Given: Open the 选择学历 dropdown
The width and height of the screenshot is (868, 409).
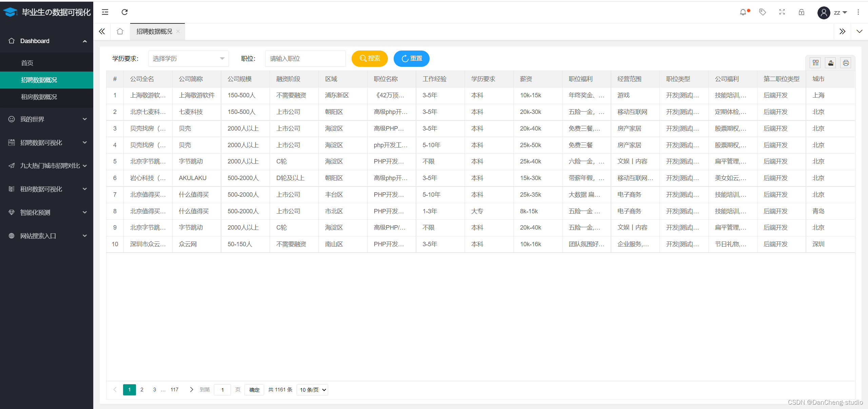Looking at the screenshot, I should (189, 59).
